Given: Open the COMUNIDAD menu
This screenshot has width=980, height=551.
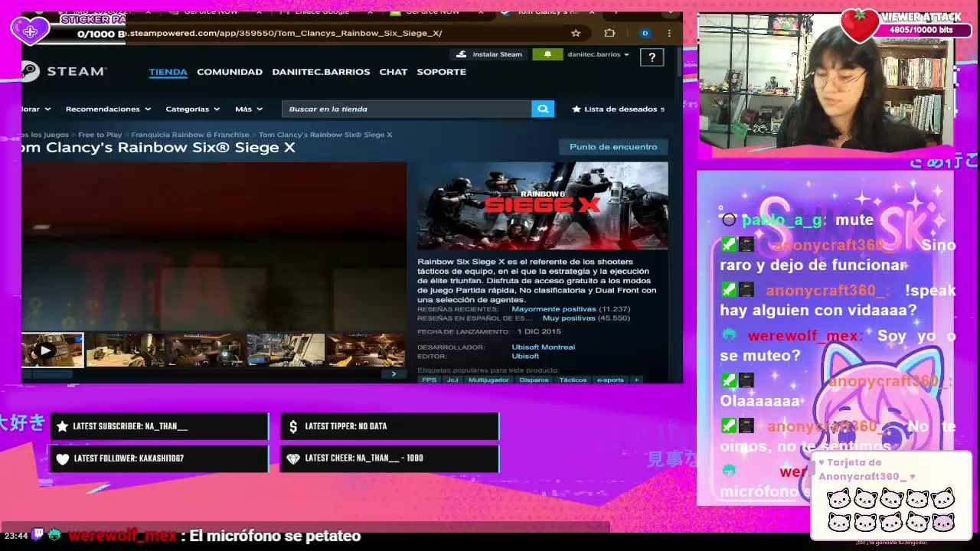Looking at the screenshot, I should coord(230,71).
